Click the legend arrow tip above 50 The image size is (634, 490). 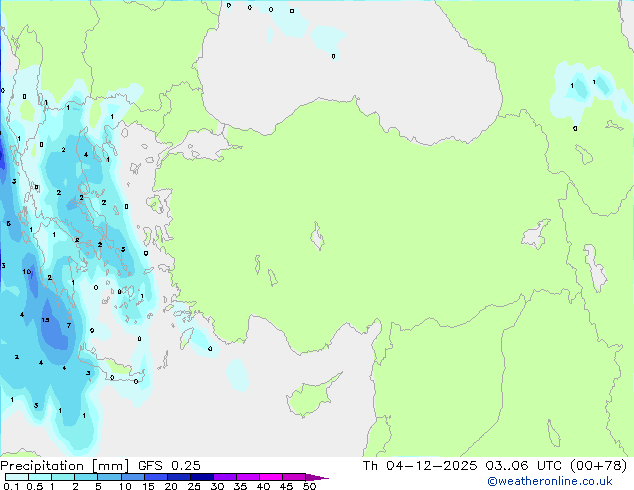(317, 477)
